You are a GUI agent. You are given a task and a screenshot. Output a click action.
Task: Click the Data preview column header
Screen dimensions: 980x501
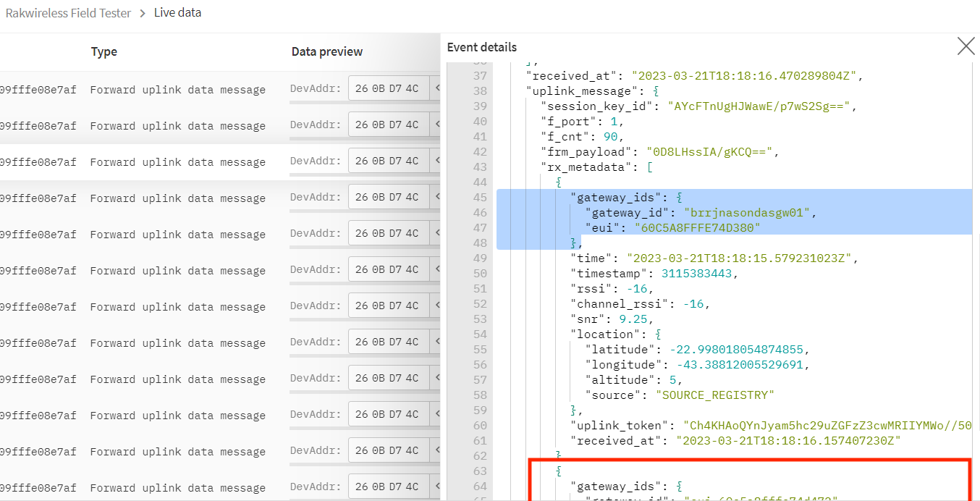point(326,51)
